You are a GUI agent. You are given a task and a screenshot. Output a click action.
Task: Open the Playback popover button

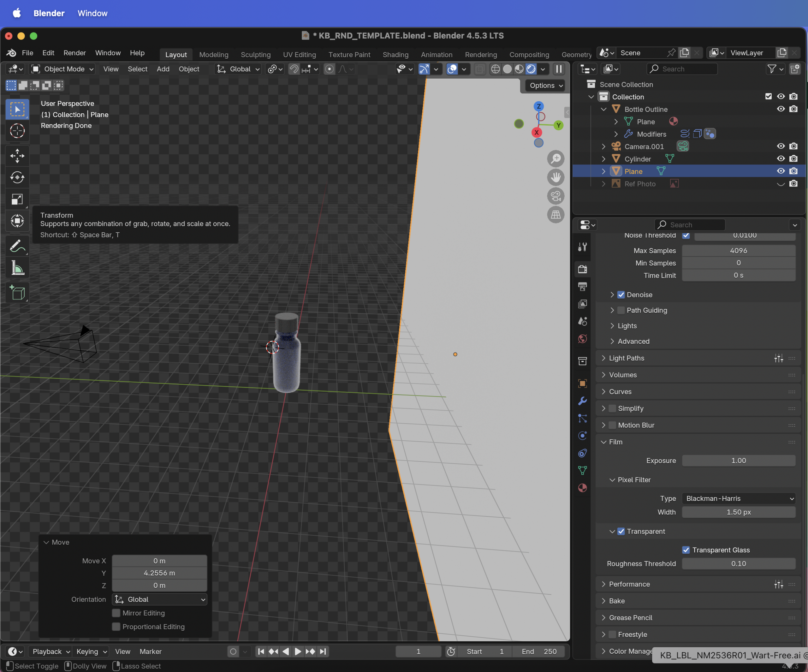click(51, 651)
